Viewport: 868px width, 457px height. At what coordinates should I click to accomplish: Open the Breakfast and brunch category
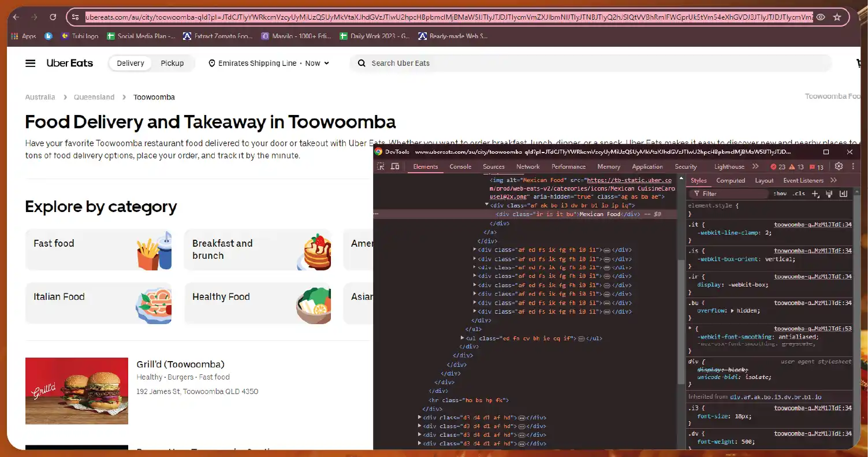(258, 250)
